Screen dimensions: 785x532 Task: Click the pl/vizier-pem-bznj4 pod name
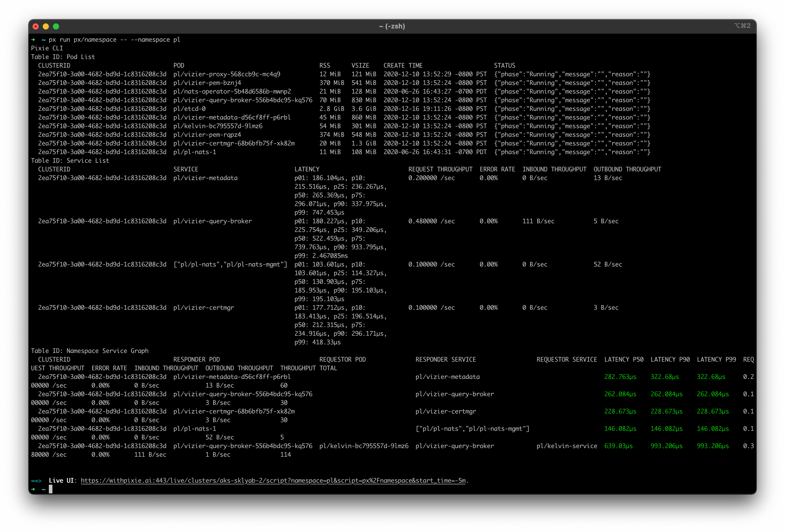click(x=207, y=83)
